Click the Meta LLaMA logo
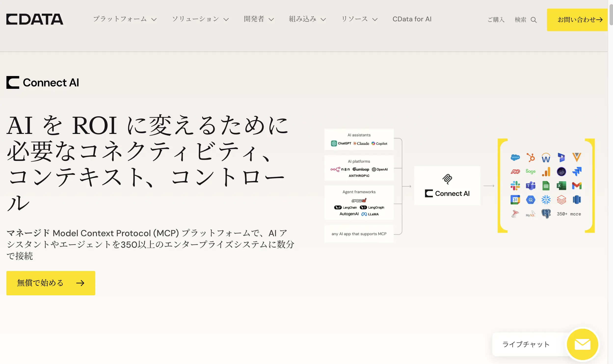This screenshot has height=364, width=613. tap(370, 214)
